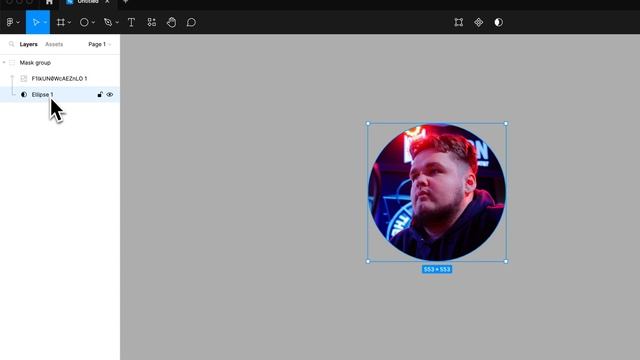
Task: Open a new tab with the plus button
Action: [125, 2]
